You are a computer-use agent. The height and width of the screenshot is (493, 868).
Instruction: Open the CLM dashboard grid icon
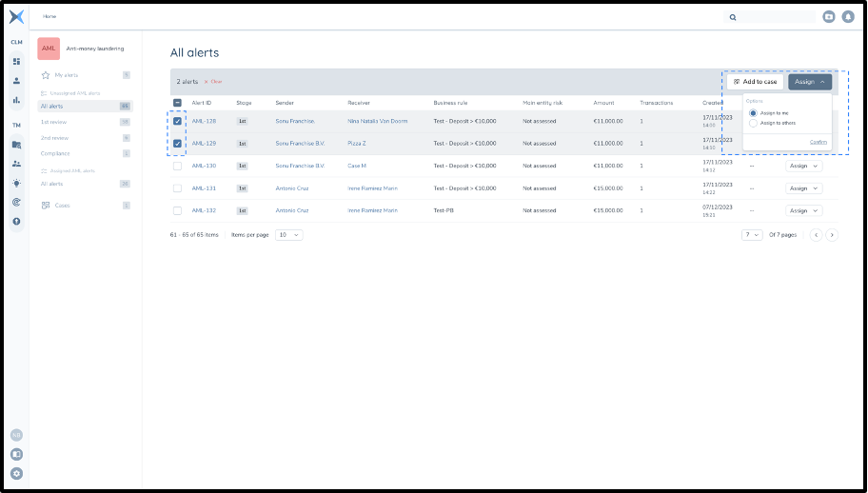[x=16, y=61]
